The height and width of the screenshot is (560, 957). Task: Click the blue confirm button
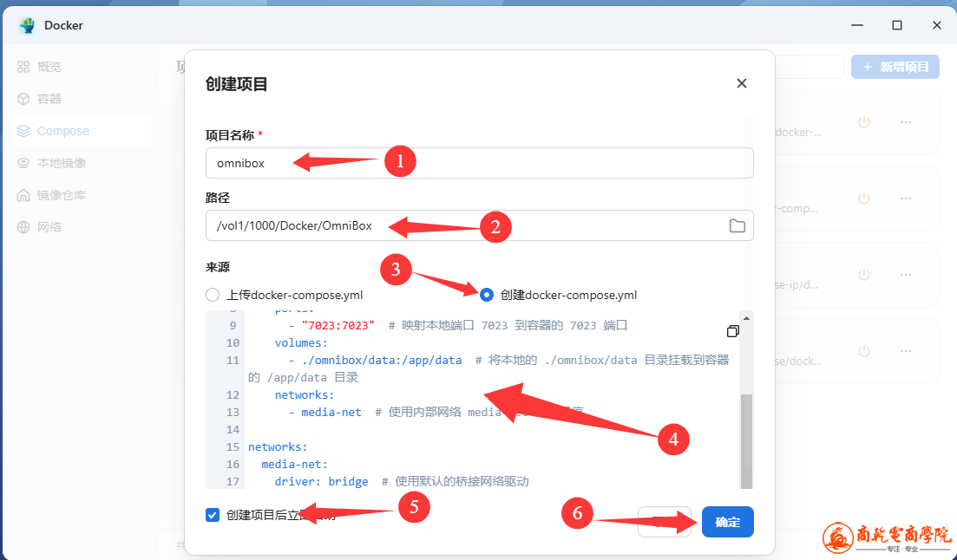[727, 522]
